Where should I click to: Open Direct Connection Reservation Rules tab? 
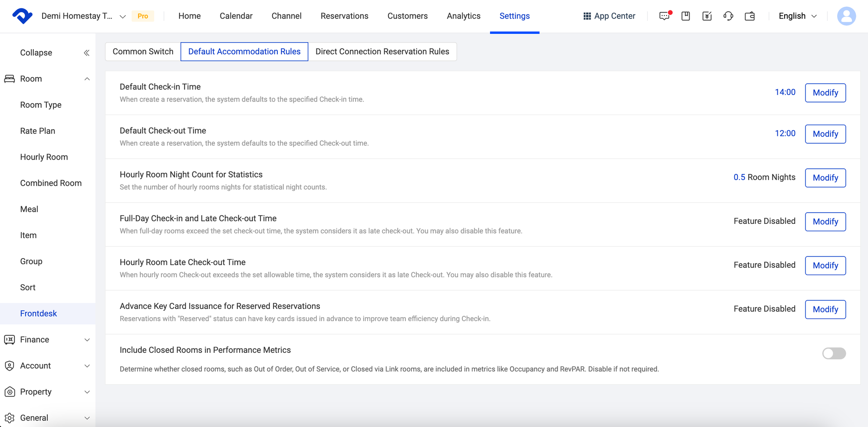382,51
